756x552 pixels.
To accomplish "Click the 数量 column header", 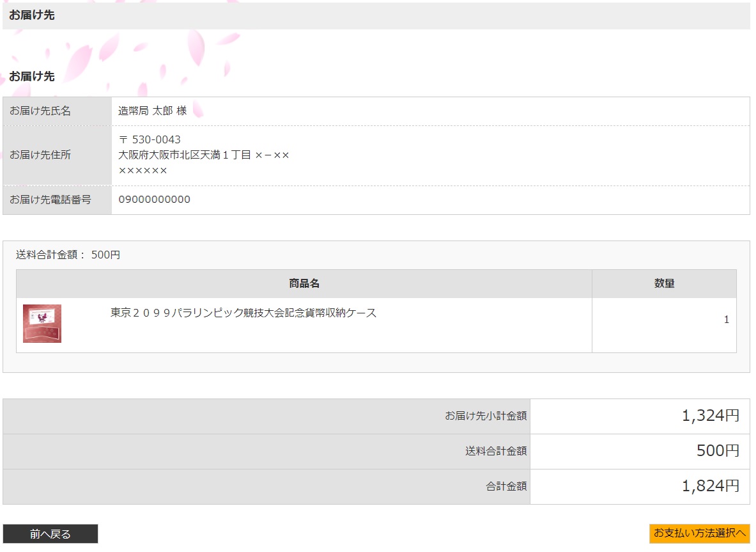I will (x=664, y=283).
